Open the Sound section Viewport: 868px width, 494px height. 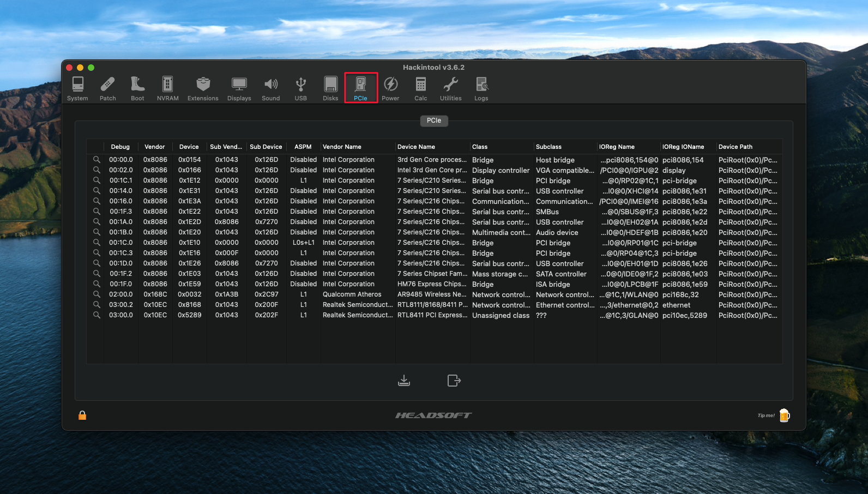pyautogui.click(x=270, y=88)
